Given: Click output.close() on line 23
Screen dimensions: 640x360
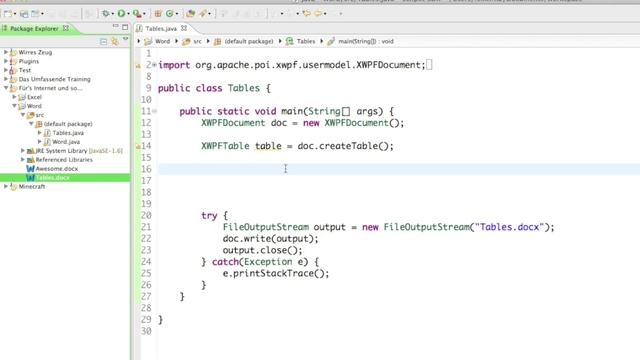Looking at the screenshot, I should click(x=260, y=250).
